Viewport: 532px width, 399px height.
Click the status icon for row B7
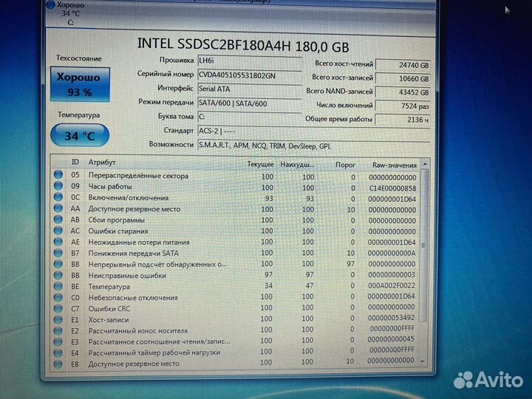(58, 253)
